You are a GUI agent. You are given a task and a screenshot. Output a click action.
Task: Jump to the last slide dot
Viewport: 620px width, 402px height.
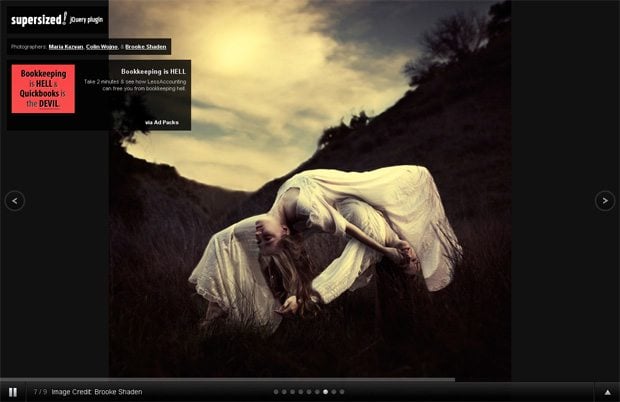tap(342, 392)
